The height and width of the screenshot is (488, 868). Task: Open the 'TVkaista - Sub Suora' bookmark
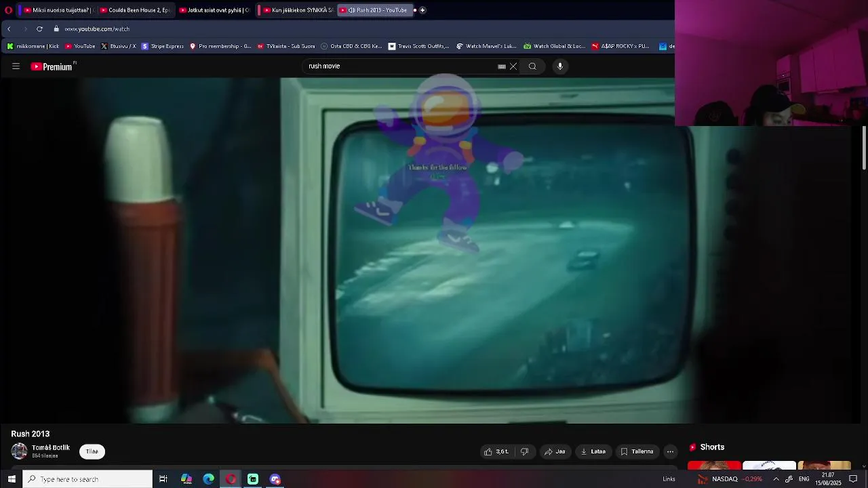click(285, 46)
